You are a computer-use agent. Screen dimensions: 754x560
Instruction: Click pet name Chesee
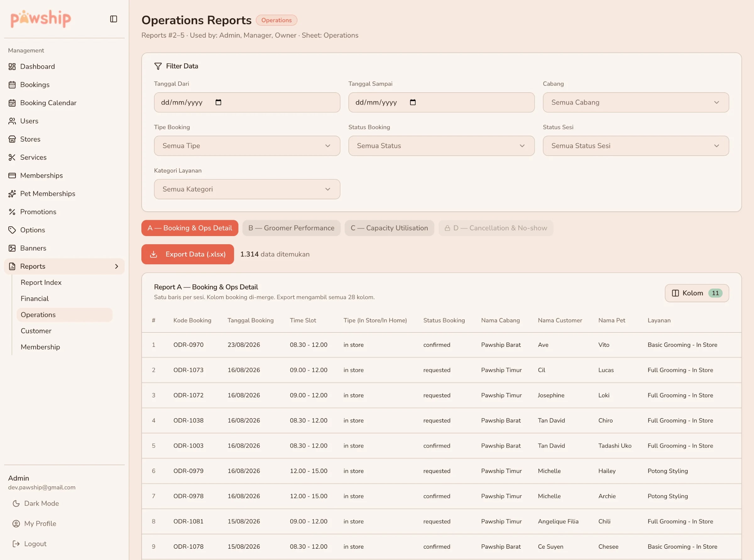(x=608, y=547)
